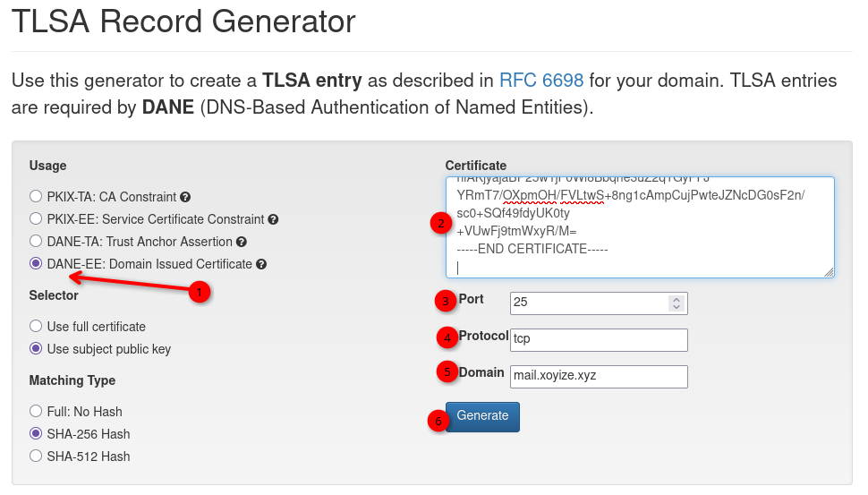The image size is (868, 495).
Task: Click the Protocol input field
Action: pyautogui.click(x=599, y=340)
